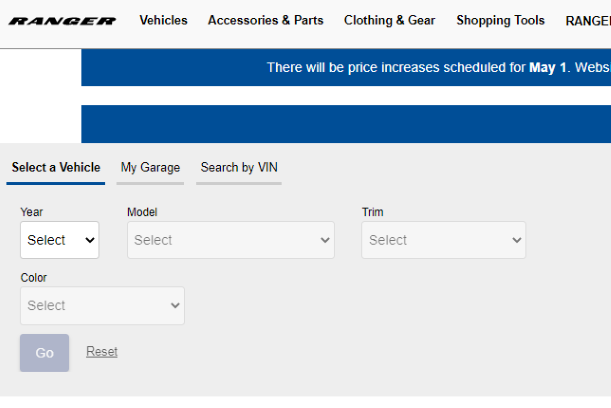Open the Clothing & Gear menu

389,20
